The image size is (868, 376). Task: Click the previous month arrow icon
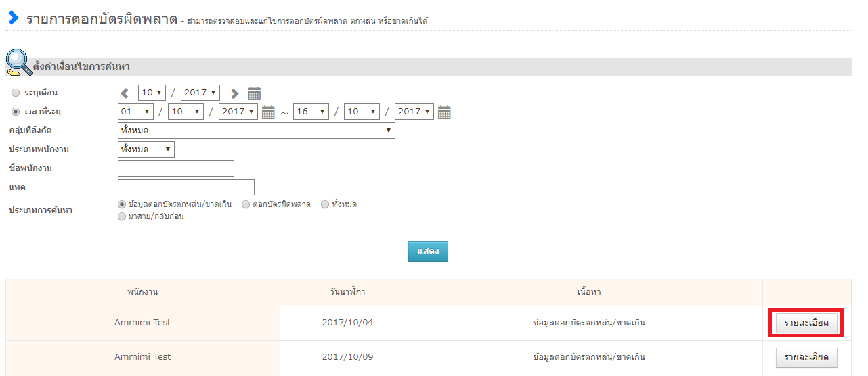point(125,93)
